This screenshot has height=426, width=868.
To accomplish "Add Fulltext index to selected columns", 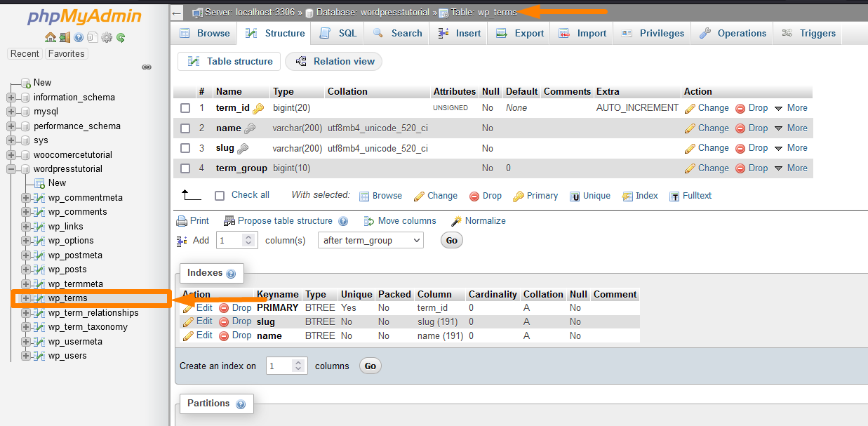I will pos(690,196).
